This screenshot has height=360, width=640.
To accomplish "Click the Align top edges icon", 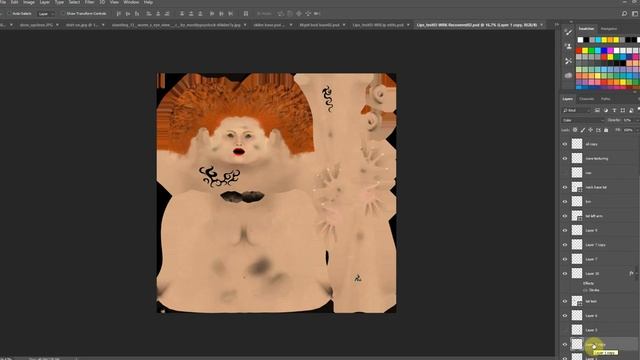I will coord(118,13).
